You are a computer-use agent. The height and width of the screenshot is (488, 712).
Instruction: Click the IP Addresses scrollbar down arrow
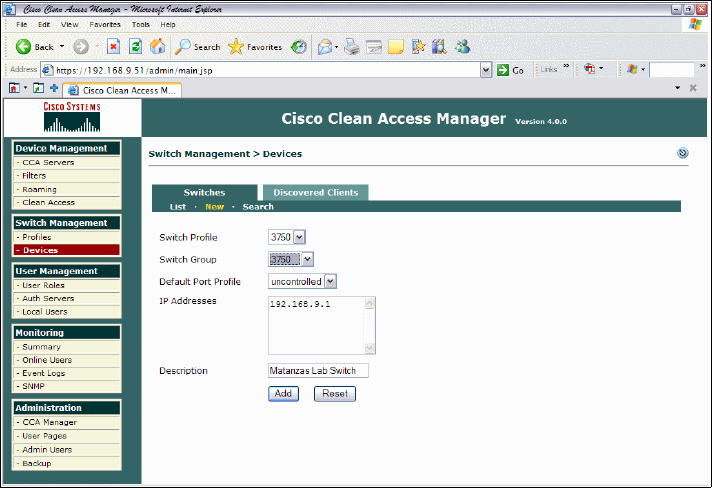371,348
